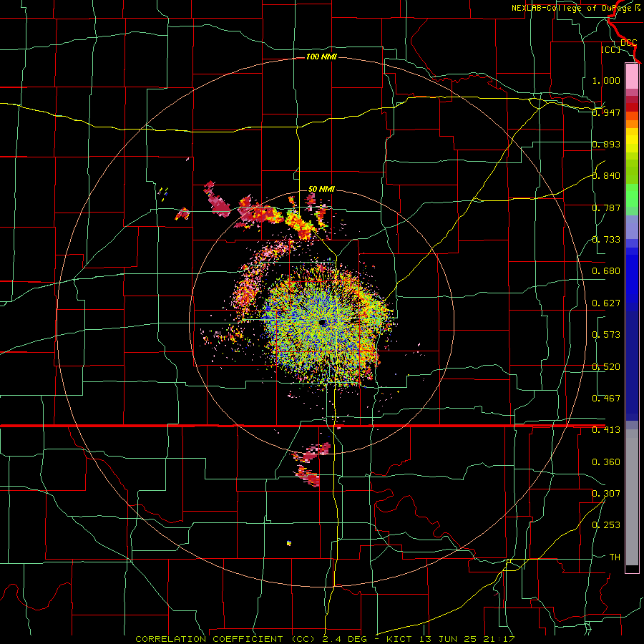Image resolution: width=644 pixels, height=644 pixels.
Task: Click the [CC] legend label
Action: click(610, 49)
